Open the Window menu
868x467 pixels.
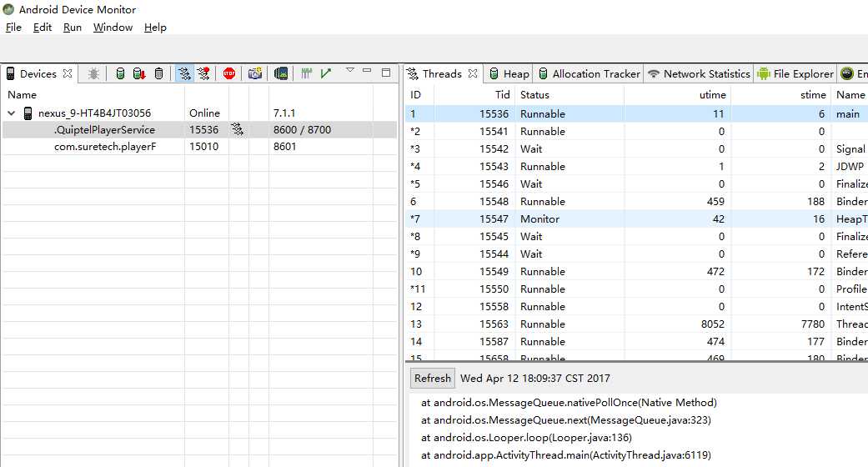coord(113,28)
